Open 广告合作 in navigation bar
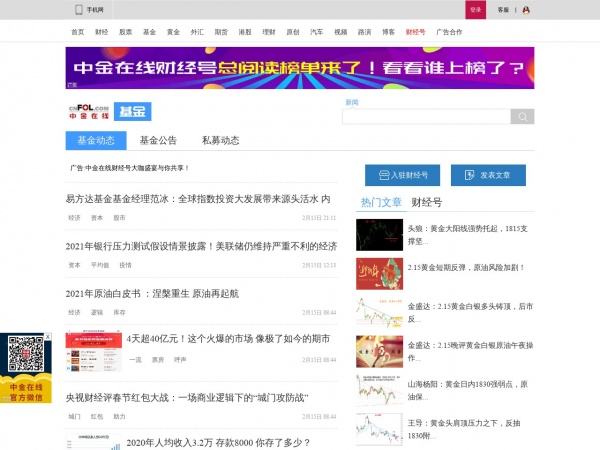600x450 pixels. click(449, 32)
